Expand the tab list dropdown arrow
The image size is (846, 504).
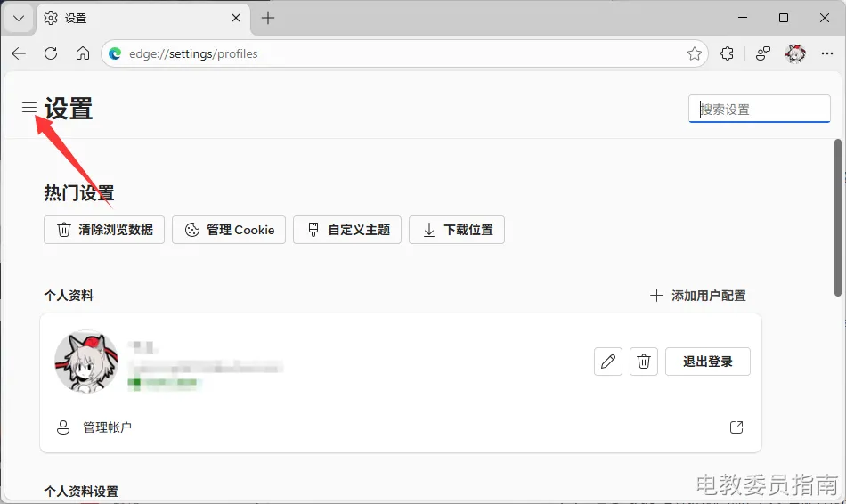click(19, 18)
